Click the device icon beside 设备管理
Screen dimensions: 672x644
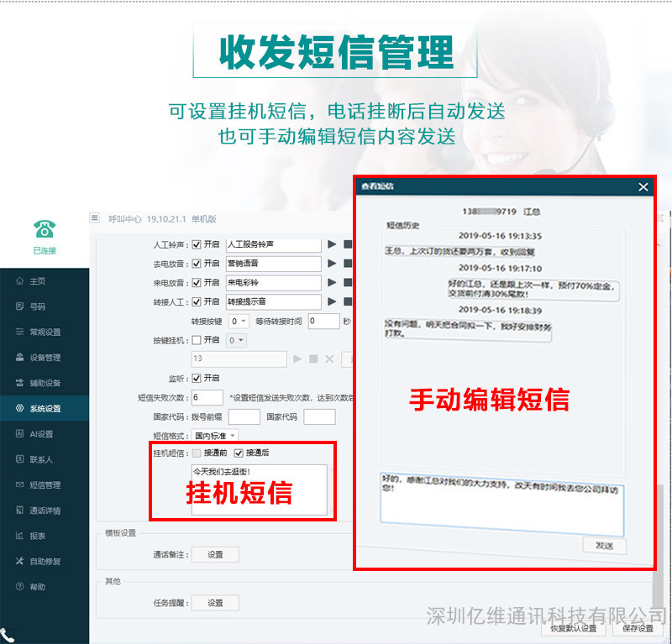19,358
